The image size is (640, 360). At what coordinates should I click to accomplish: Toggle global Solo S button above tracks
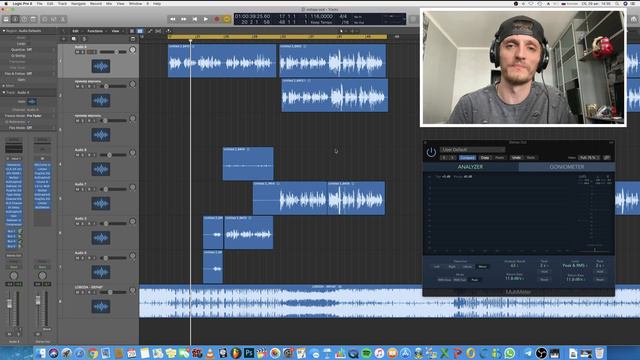click(x=84, y=39)
